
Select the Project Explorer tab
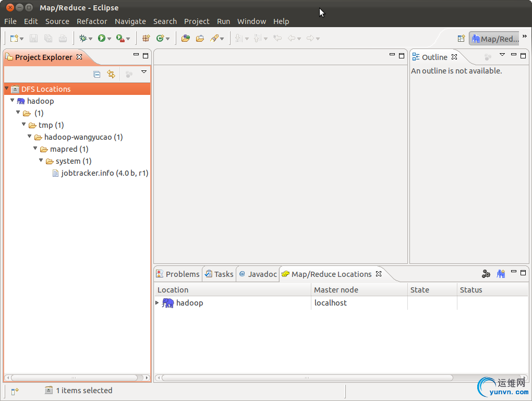point(43,57)
